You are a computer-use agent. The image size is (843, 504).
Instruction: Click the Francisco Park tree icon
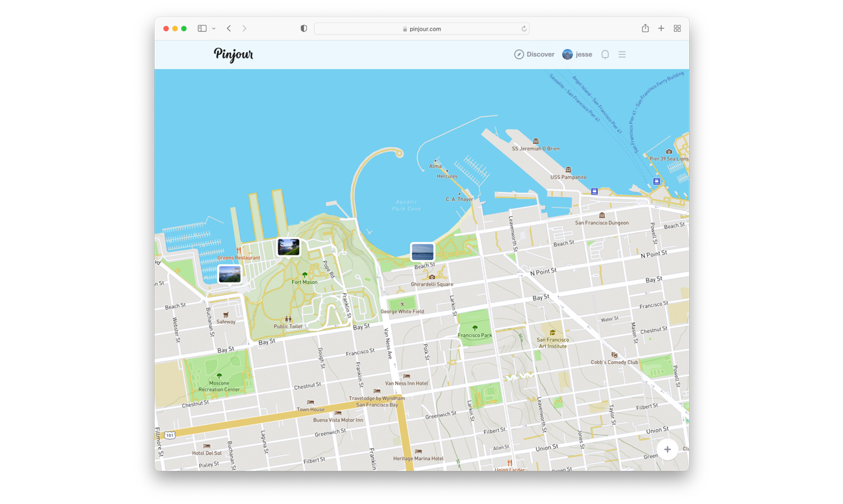[475, 328]
